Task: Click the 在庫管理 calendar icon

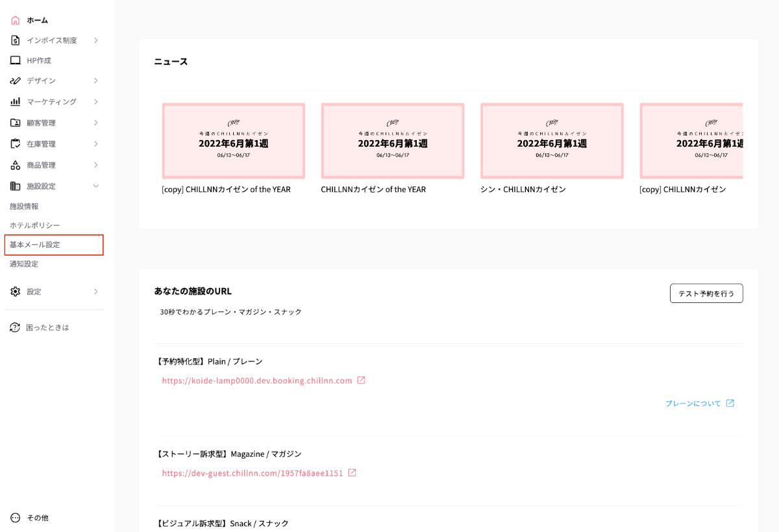Action: tap(16, 144)
